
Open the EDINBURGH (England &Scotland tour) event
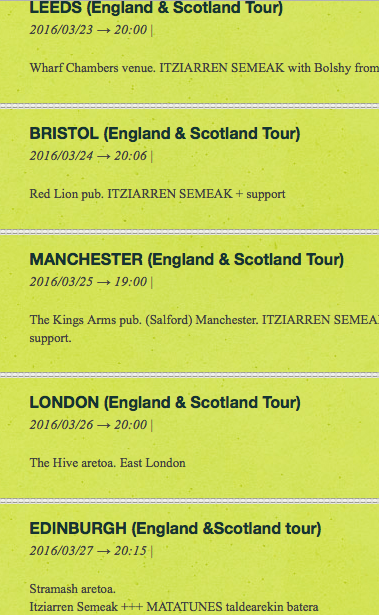(x=175, y=529)
